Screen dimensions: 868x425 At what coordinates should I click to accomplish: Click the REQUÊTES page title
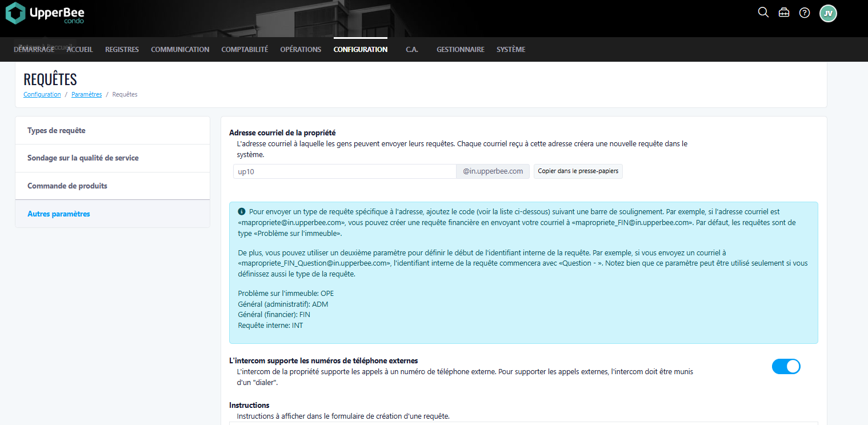pyautogui.click(x=50, y=79)
